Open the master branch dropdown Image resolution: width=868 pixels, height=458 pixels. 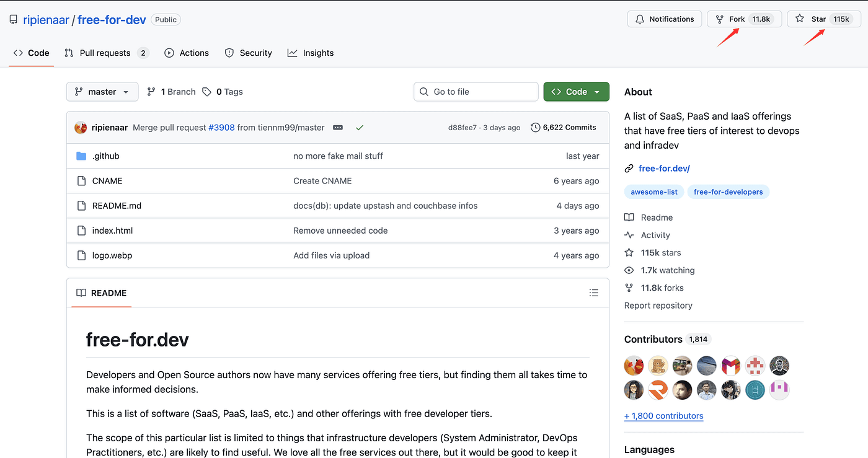pos(102,92)
